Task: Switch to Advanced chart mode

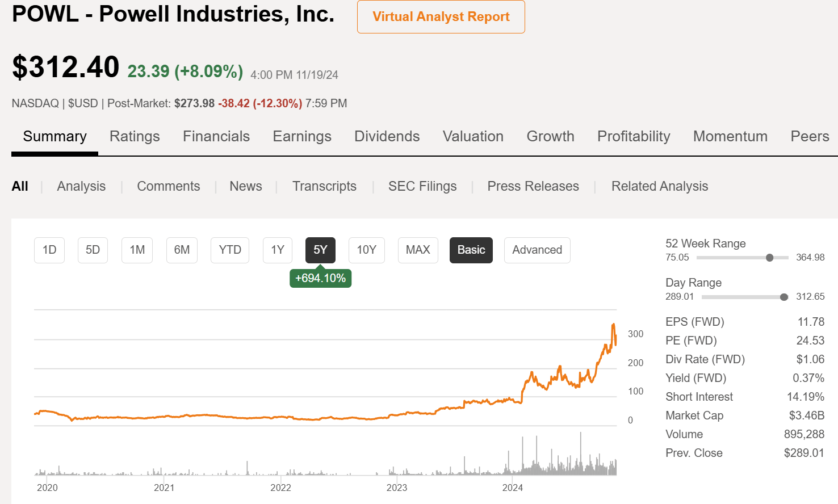Action: (537, 250)
